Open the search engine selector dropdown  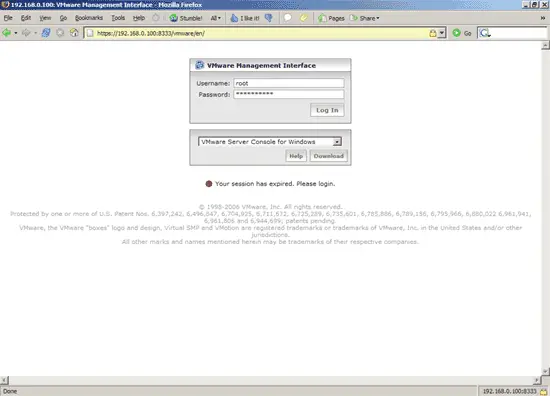click(485, 33)
